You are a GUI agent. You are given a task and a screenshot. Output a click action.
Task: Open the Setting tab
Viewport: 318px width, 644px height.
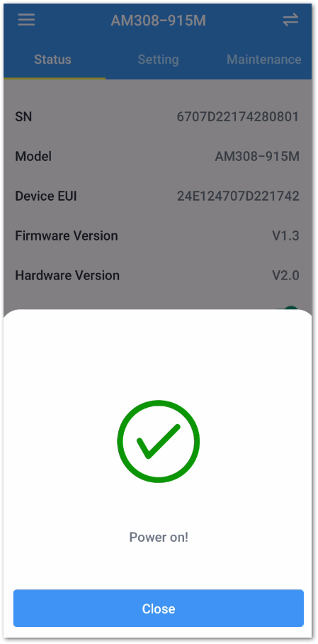click(x=158, y=59)
